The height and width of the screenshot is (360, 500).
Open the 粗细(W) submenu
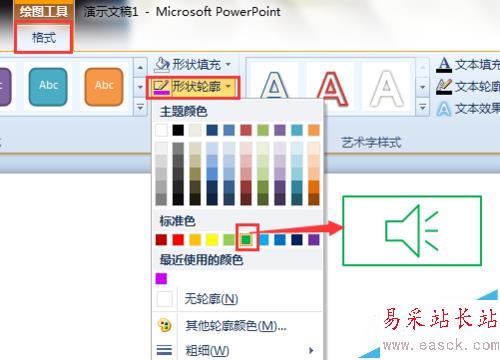(x=237, y=350)
